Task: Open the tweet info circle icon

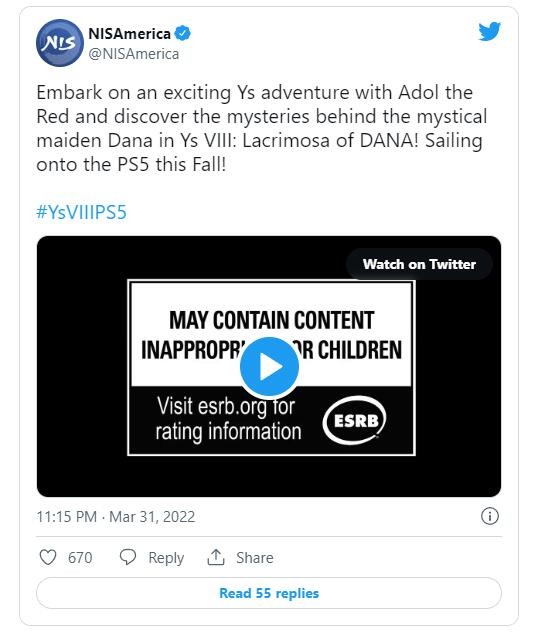Action: [x=490, y=516]
